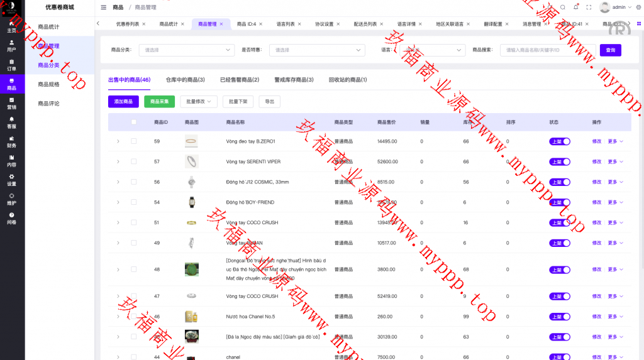Click the 添加商品 add product button
The height and width of the screenshot is (360, 644).
123,101
